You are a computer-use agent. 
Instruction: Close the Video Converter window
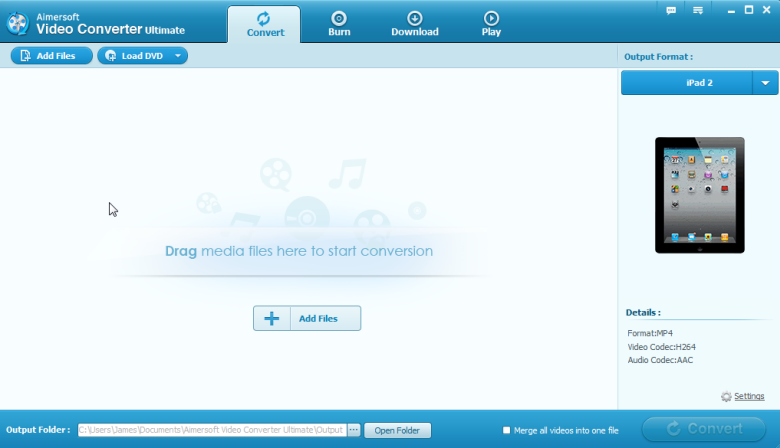tap(767, 10)
